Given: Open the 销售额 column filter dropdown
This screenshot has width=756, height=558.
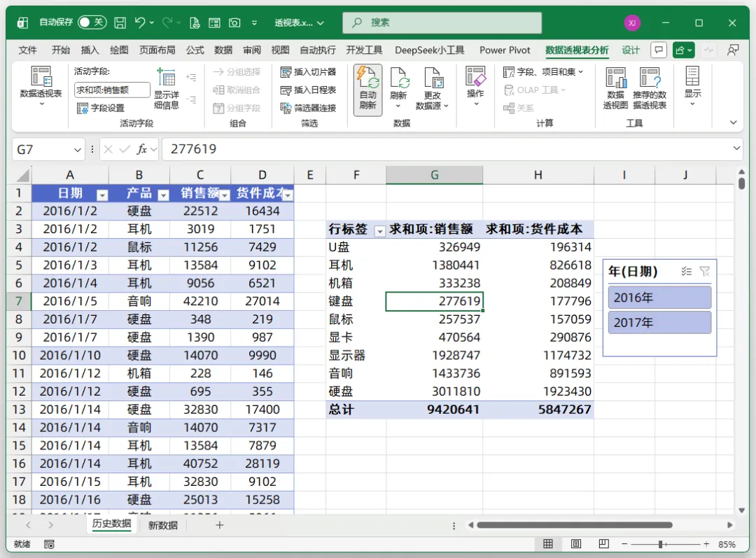Looking at the screenshot, I should tap(225, 195).
